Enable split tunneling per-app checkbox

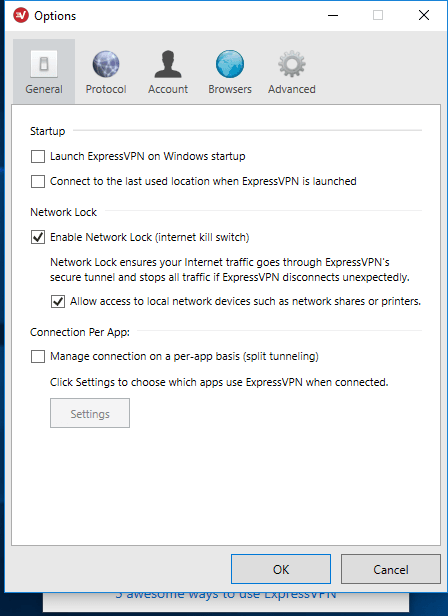(x=38, y=357)
